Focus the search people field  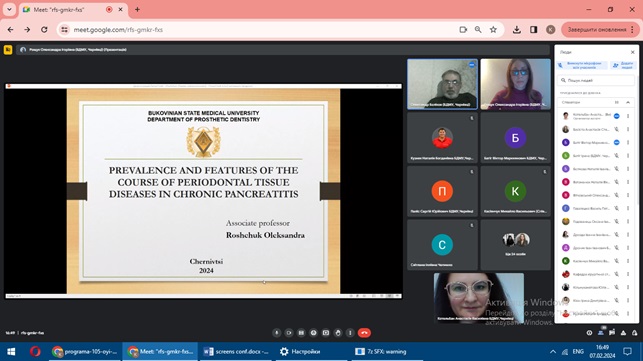[597, 80]
